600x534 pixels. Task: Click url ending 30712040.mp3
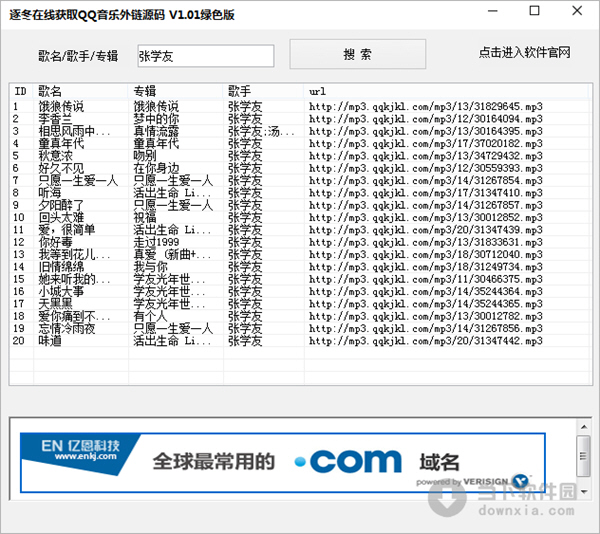pyautogui.click(x=426, y=254)
